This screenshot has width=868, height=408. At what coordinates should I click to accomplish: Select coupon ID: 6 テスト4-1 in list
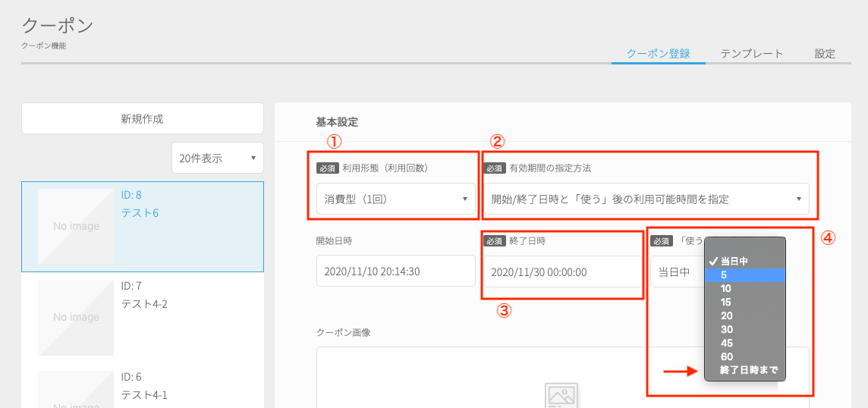(x=143, y=386)
